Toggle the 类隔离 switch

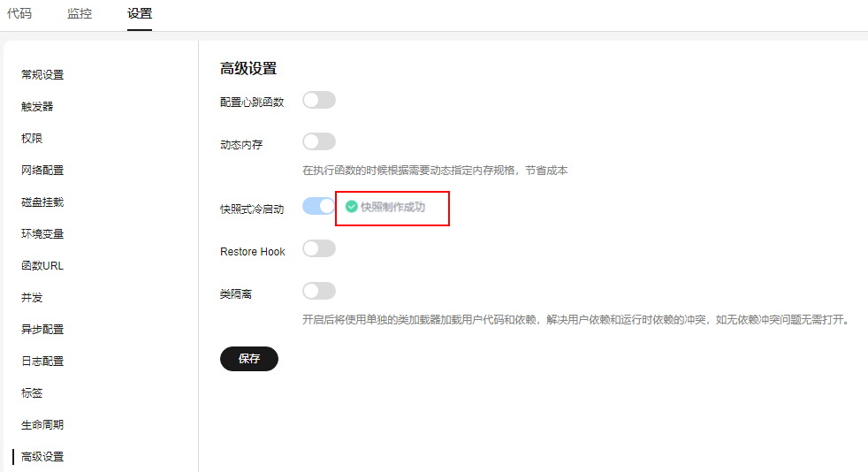coord(319,291)
